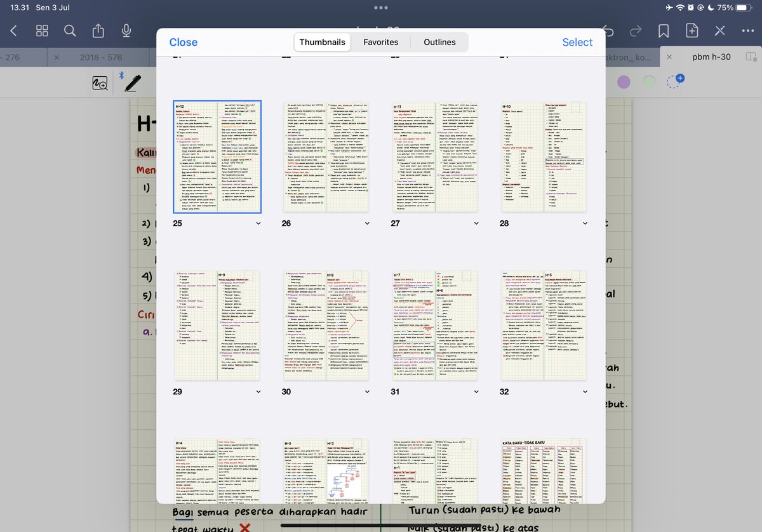Open page 29 thumbnail titled H-9
Screen dimensions: 762x532
click(x=217, y=325)
